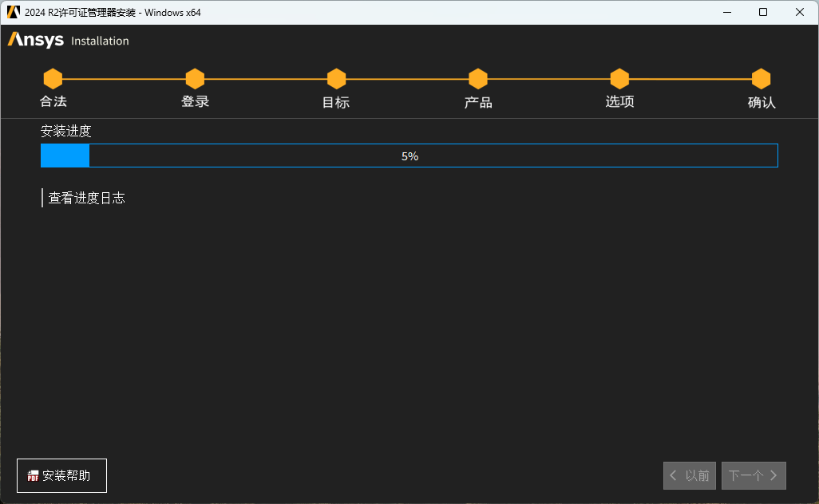The image size is (819, 504).
Task: Minimize the installer window
Action: [727, 12]
